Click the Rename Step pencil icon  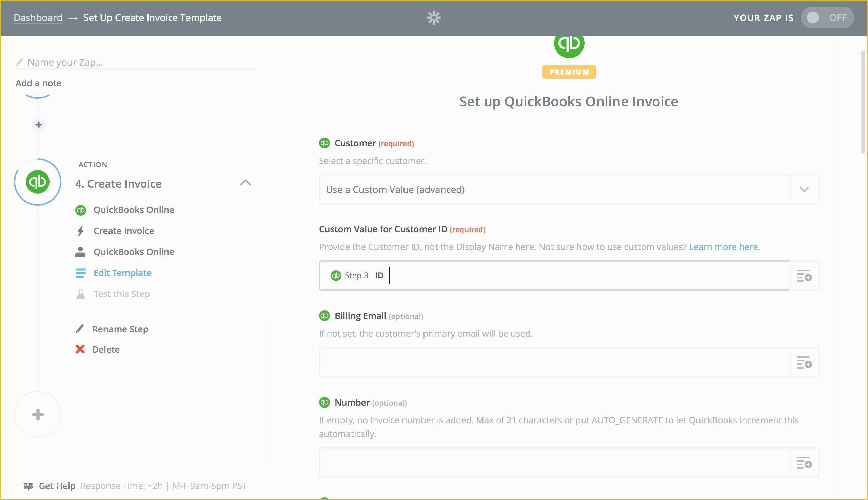pyautogui.click(x=80, y=329)
